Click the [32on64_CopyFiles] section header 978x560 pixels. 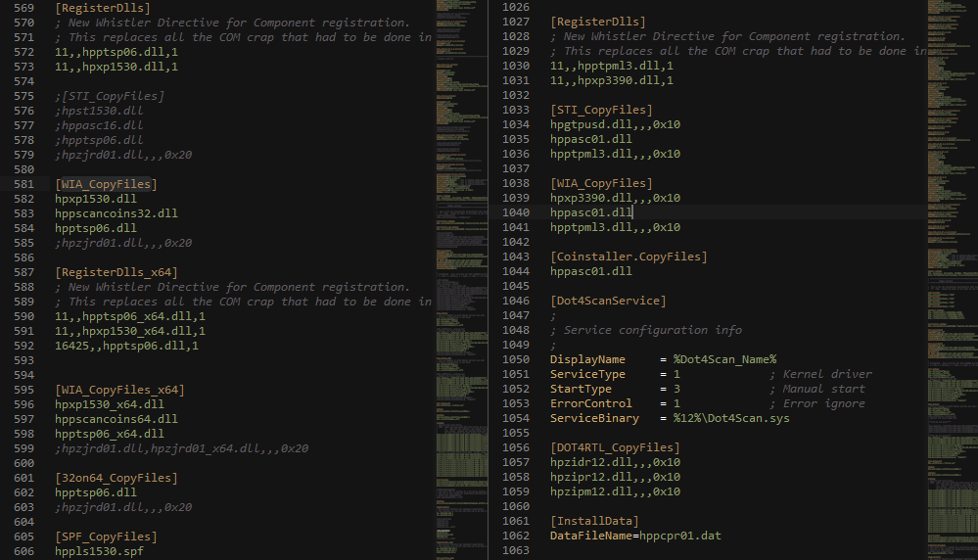tap(116, 478)
